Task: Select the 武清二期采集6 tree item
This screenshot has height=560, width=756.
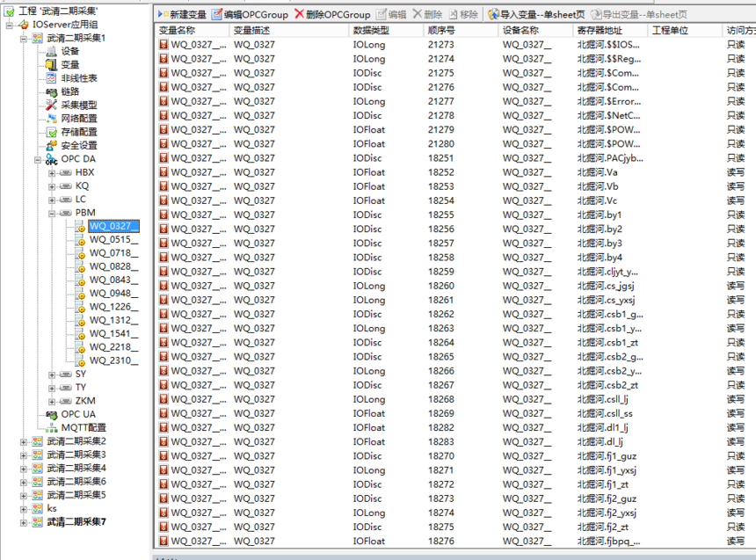Action: click(x=76, y=482)
